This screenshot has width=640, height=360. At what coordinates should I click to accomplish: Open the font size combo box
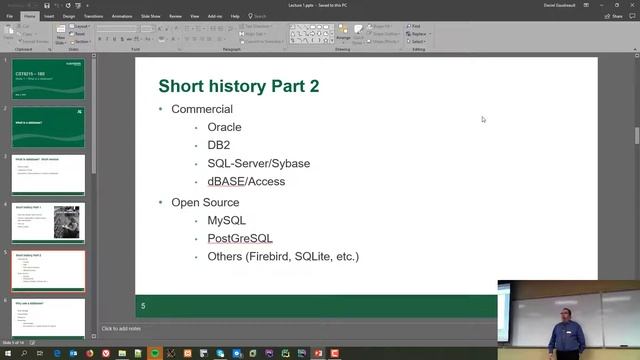148,29
